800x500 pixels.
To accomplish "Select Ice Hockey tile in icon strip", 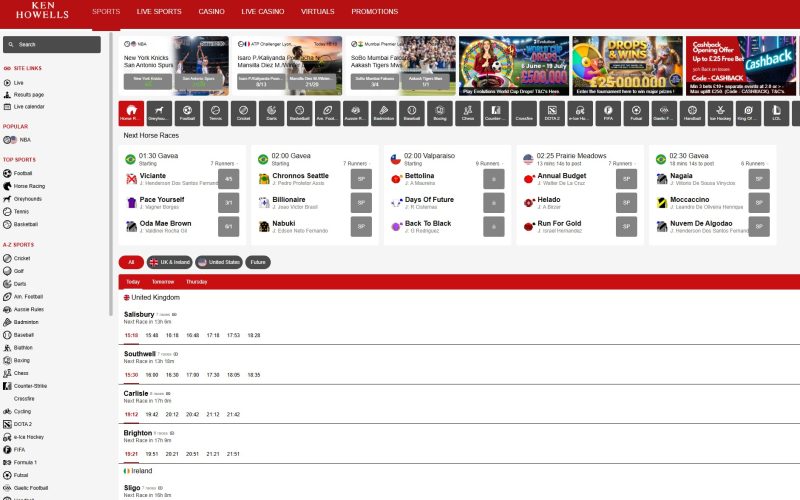I will click(720, 113).
